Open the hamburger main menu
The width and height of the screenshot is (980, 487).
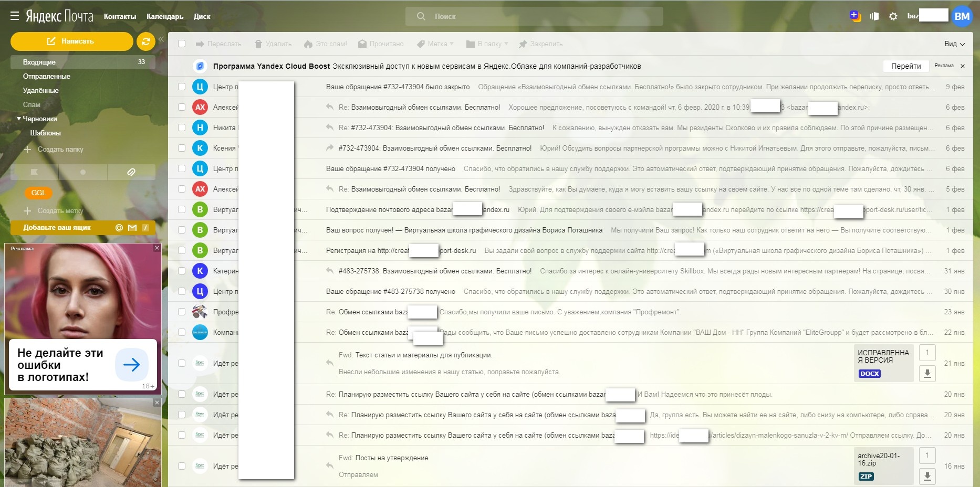tap(15, 16)
